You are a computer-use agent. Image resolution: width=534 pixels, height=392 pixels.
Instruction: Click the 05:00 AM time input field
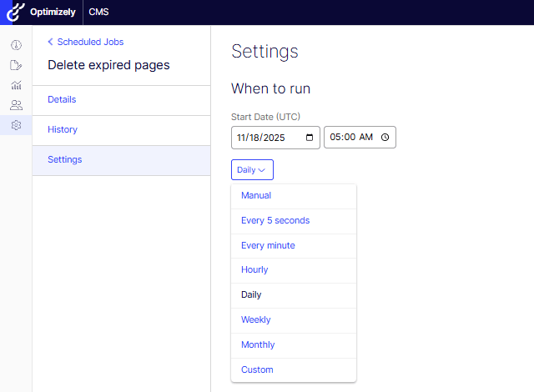point(350,138)
